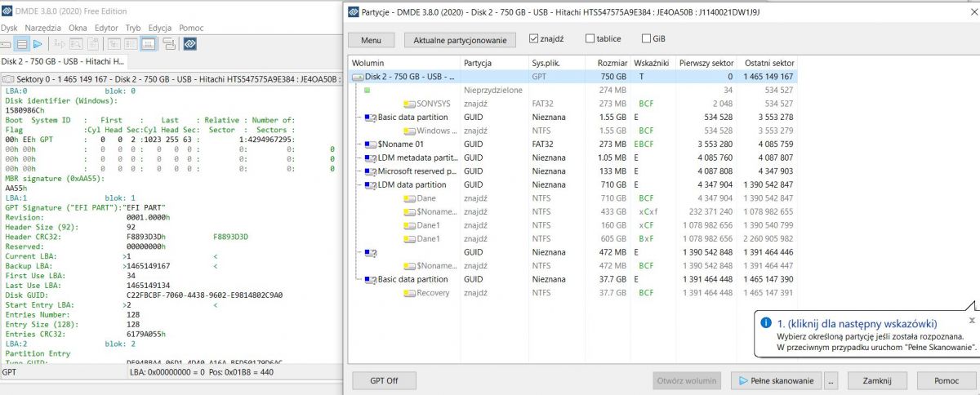Click the Ostatni sektor column header
This screenshot has height=395, width=980.
(767, 63)
